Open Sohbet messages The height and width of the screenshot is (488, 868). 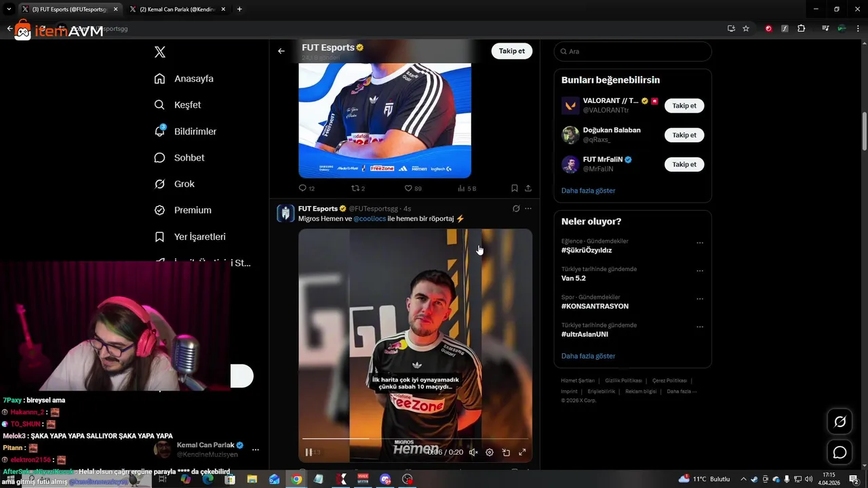click(x=179, y=158)
